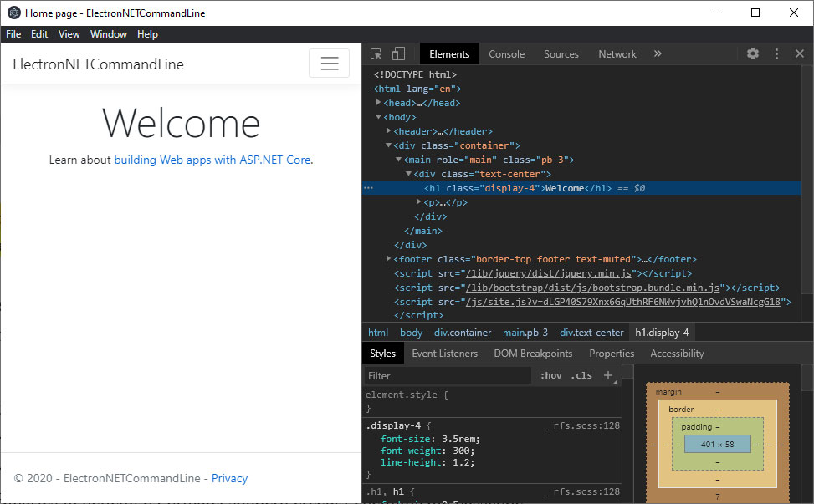
Task: Click the inspect element picker icon
Action: pos(376,54)
